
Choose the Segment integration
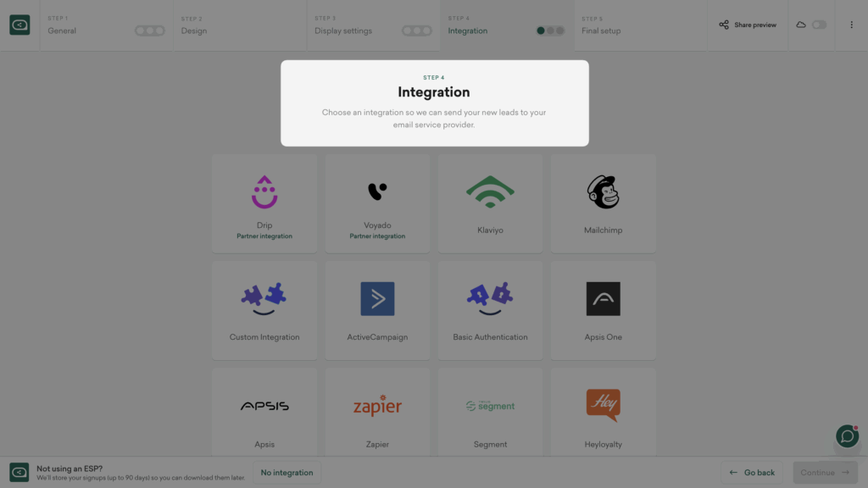click(490, 411)
